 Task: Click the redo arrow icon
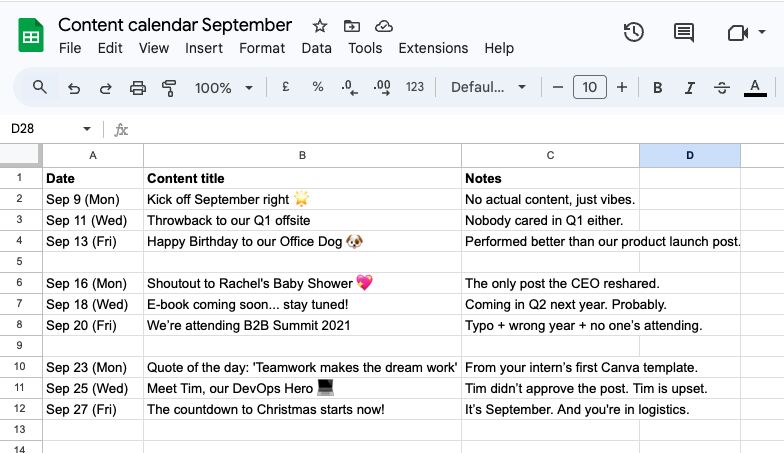105,88
